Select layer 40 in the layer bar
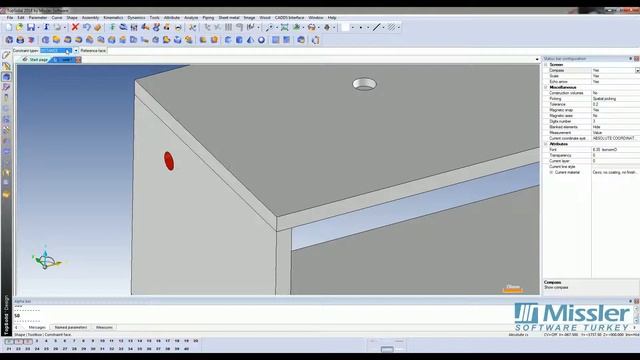 click(x=187, y=349)
